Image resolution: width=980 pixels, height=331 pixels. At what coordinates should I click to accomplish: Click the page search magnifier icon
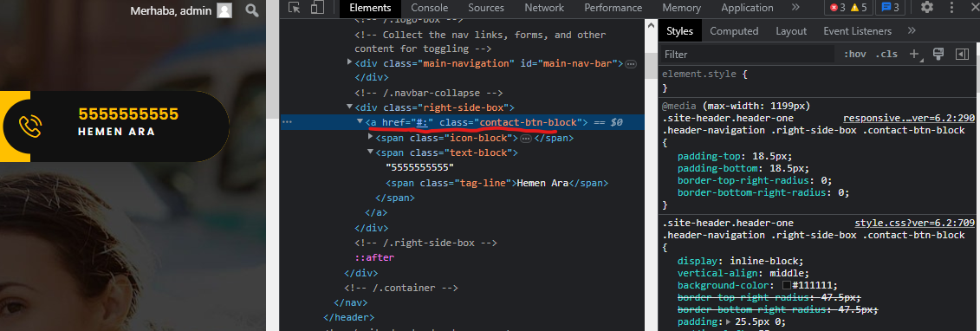coord(252,10)
